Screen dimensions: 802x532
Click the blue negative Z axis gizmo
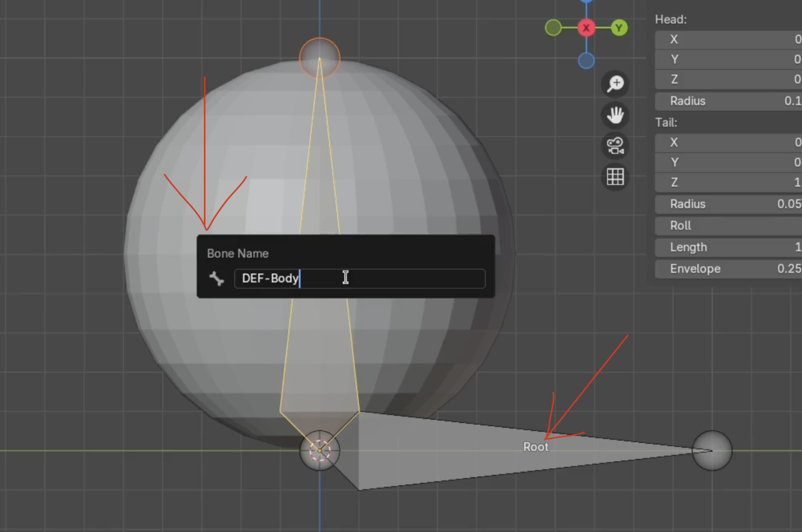tap(586, 60)
